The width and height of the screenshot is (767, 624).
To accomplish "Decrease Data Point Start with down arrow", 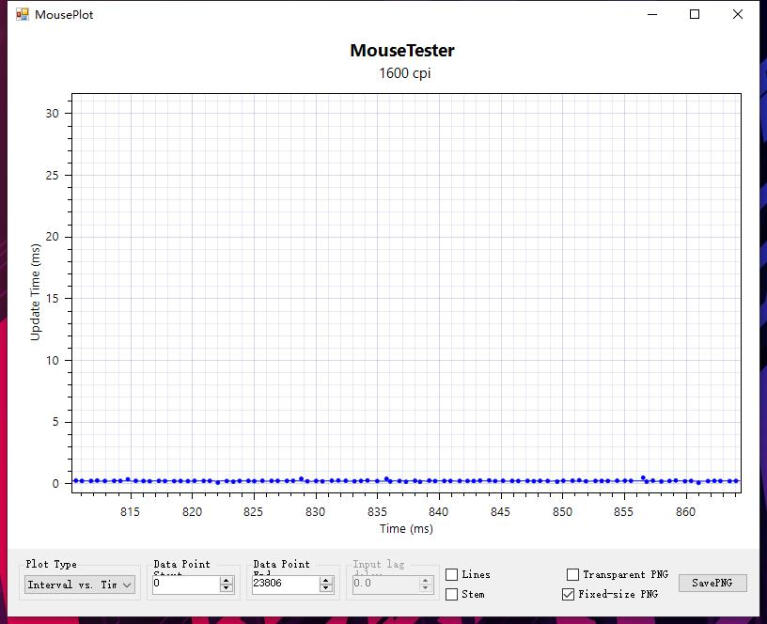I will pyautogui.click(x=226, y=589).
